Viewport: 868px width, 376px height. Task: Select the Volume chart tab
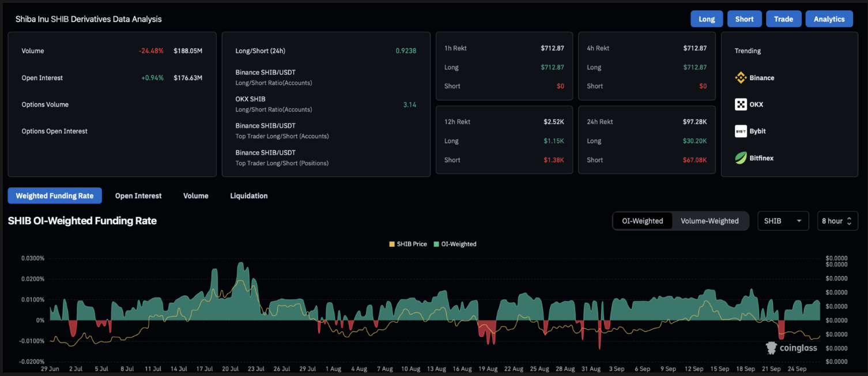click(x=195, y=195)
